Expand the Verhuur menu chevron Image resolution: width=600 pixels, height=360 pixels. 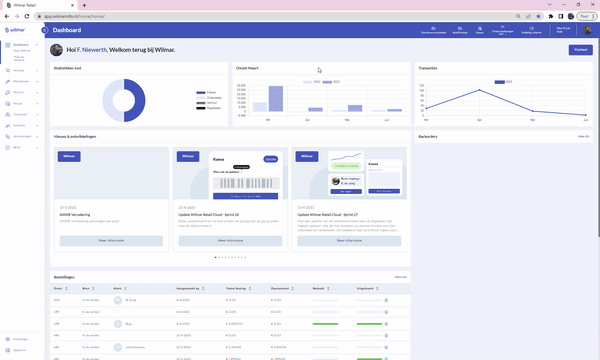click(x=37, y=93)
